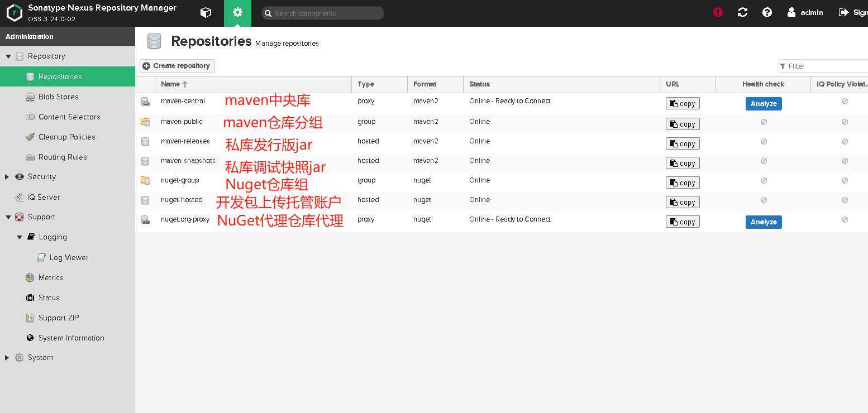The width and height of the screenshot is (868, 413).
Task: Open the Administration gear icon in header
Action: point(238,12)
